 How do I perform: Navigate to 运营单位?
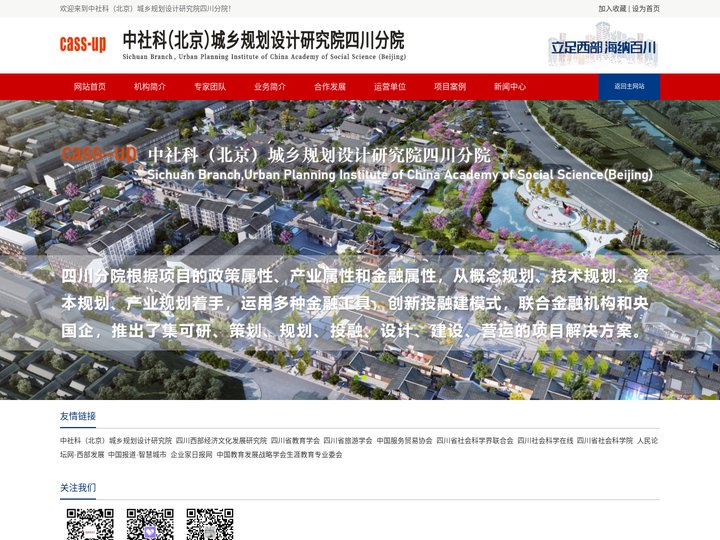pyautogui.click(x=390, y=87)
